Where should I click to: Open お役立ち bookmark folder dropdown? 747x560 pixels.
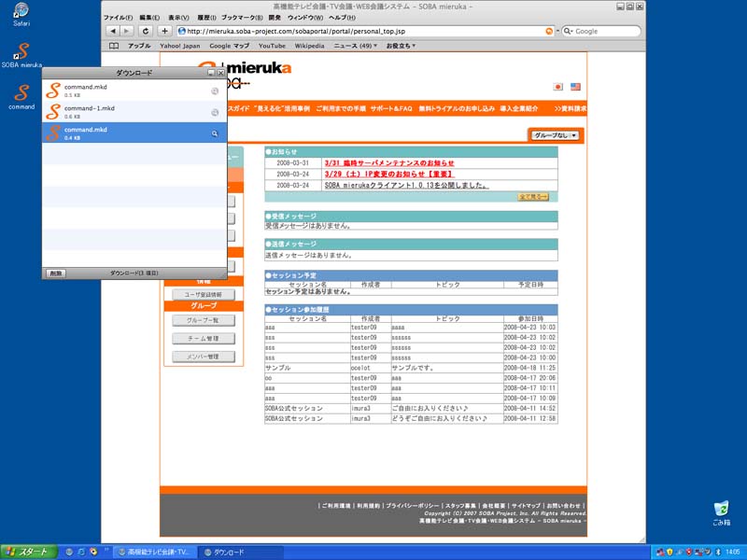[401, 46]
